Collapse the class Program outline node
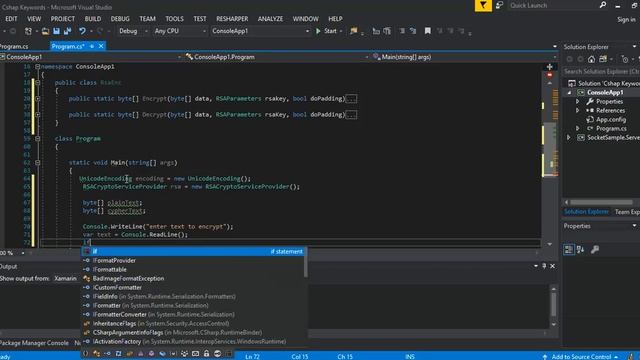 point(37,139)
